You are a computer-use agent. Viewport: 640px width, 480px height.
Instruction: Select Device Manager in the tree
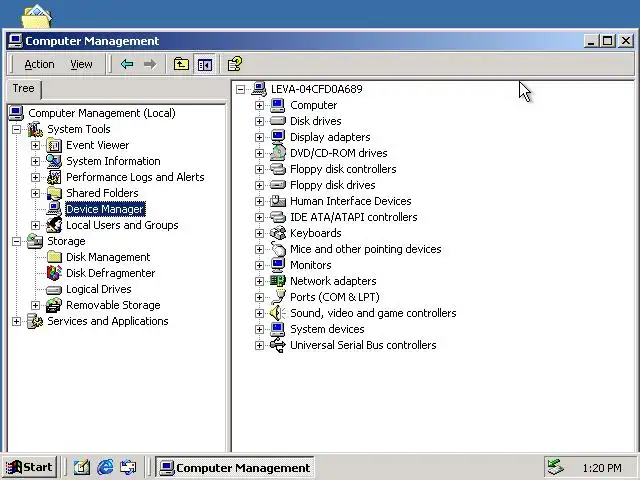pos(105,209)
